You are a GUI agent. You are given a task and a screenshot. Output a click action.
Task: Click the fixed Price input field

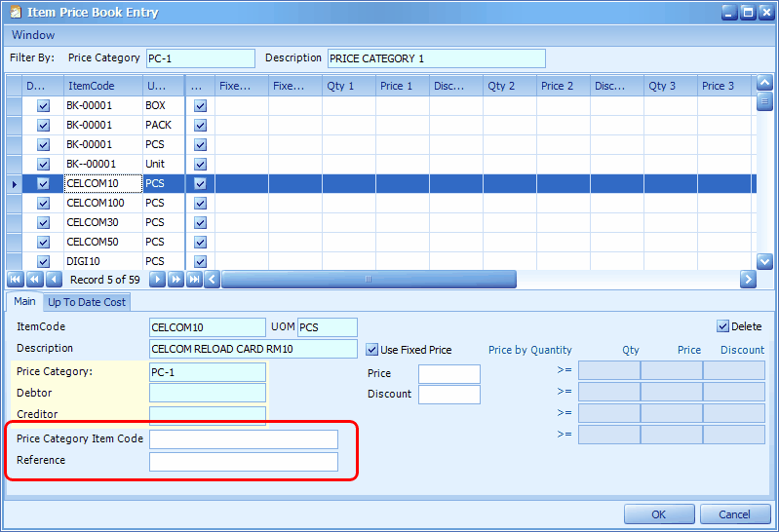click(x=449, y=374)
